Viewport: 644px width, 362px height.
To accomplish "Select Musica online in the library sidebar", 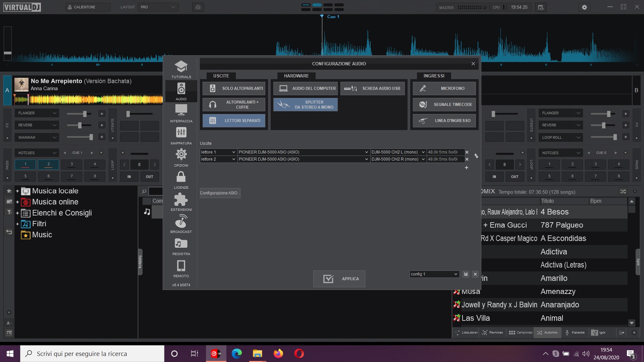I will (55, 202).
